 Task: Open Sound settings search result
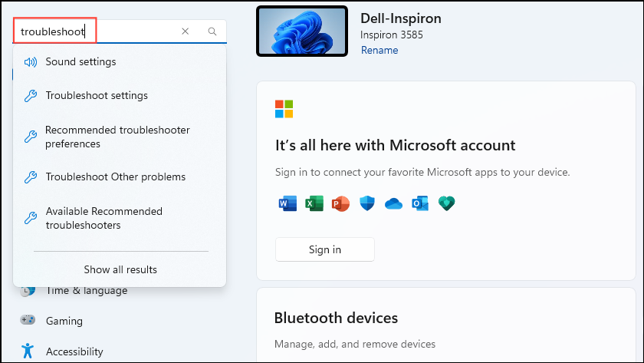click(x=120, y=61)
